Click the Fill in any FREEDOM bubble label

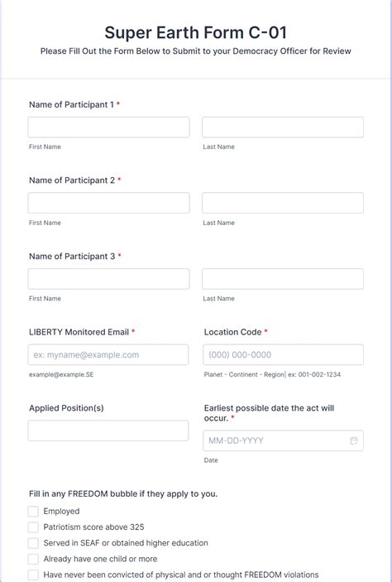pyautogui.click(x=123, y=494)
